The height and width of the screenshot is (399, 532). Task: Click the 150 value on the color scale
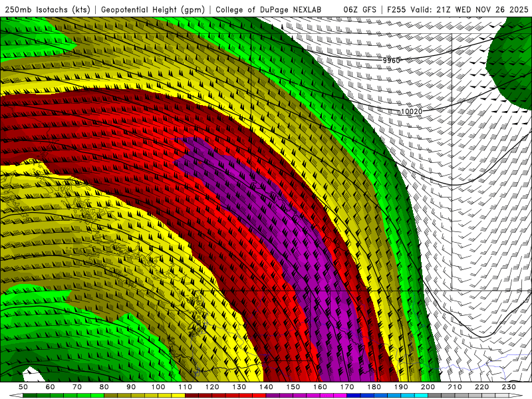(x=293, y=387)
